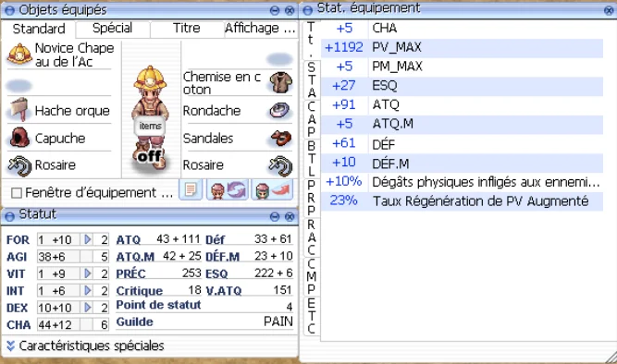Click the +5 ATQ.M stat row

coord(462,124)
